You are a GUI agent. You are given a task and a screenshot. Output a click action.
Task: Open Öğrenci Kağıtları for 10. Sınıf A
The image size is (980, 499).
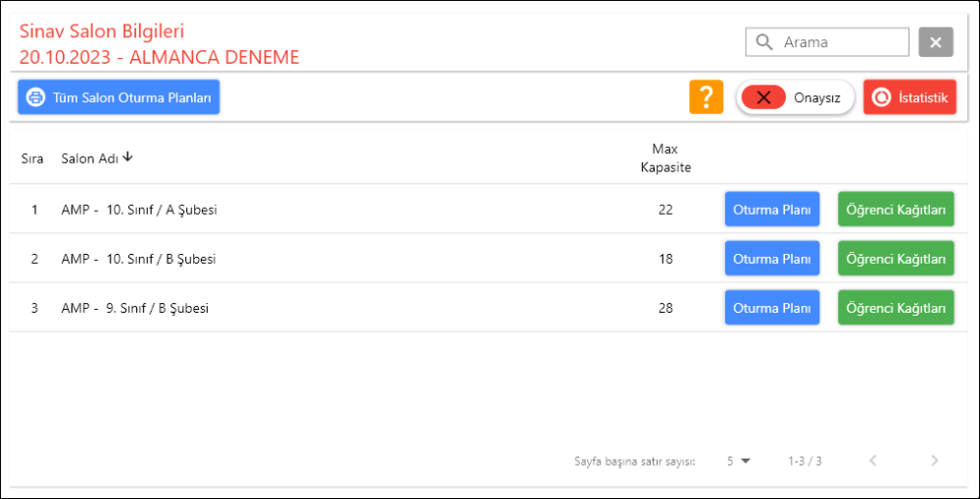(x=895, y=209)
